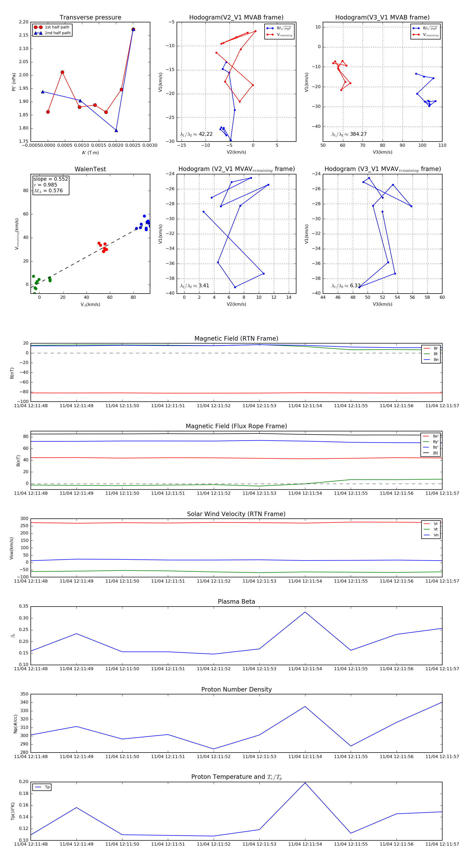Click the V2_V1 MVAV remaining frame hodogram title
The image size is (473, 868).
pyautogui.click(x=236, y=169)
